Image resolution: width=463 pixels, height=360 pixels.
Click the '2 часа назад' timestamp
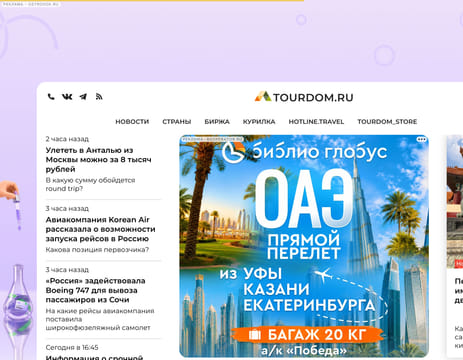[x=67, y=139]
